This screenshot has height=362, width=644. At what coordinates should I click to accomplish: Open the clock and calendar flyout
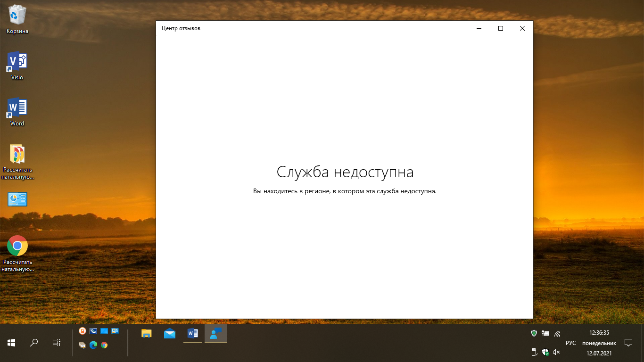[x=599, y=343]
